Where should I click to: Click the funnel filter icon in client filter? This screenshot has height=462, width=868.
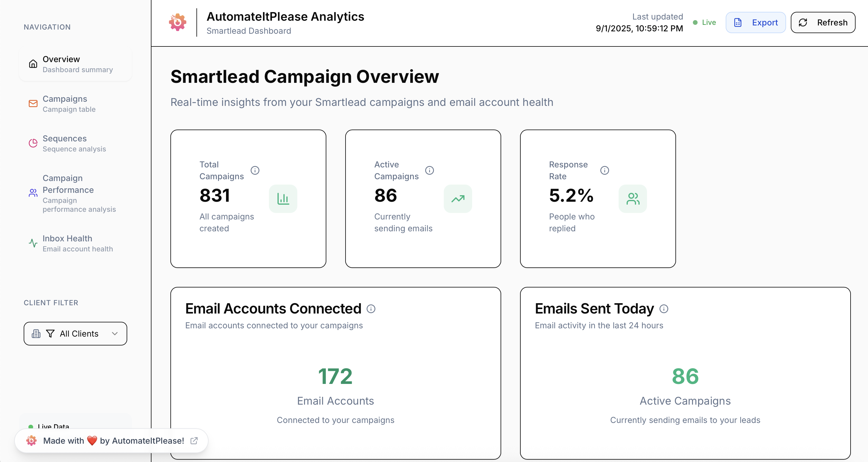[x=50, y=334]
